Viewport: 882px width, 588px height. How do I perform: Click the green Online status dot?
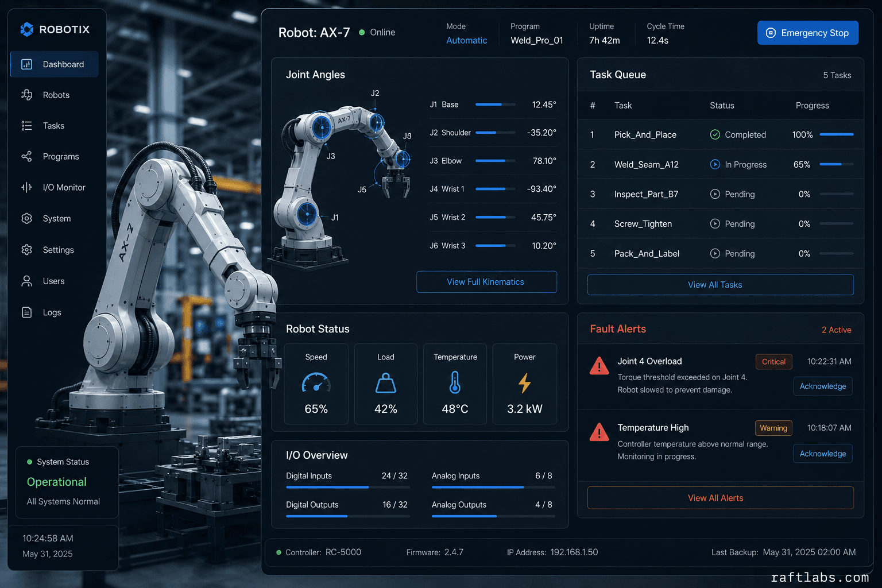point(362,33)
